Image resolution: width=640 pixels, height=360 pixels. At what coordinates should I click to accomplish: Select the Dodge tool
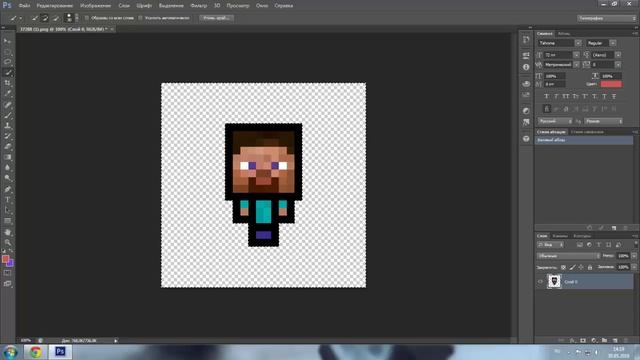point(7,178)
